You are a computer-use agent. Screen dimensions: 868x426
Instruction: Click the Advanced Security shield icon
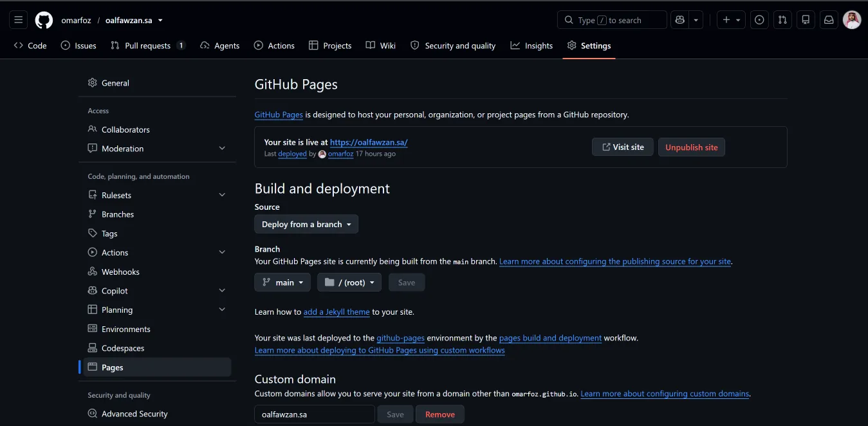coord(93,414)
